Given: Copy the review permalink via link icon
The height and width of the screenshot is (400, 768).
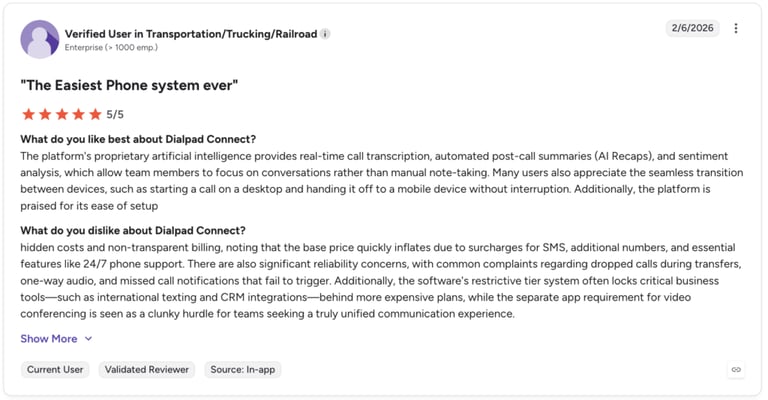Looking at the screenshot, I should (736, 370).
